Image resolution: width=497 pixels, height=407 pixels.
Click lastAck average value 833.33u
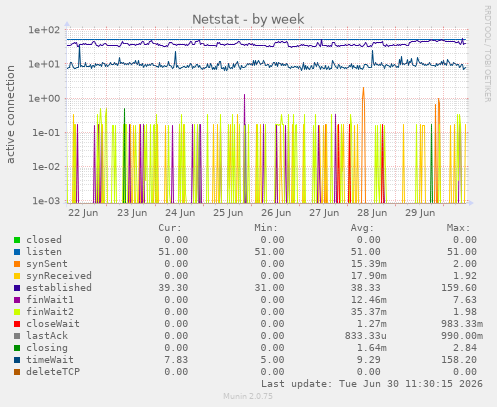[365, 336]
